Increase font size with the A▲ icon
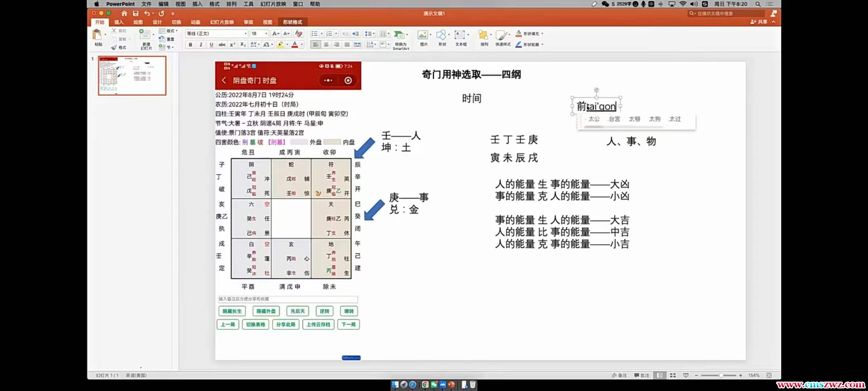This screenshot has width=868, height=391. click(x=276, y=33)
